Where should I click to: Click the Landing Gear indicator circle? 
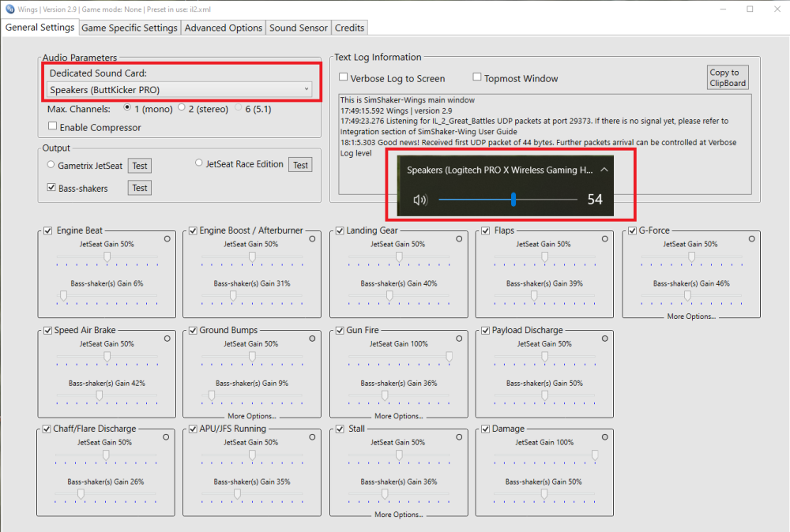[x=459, y=238]
